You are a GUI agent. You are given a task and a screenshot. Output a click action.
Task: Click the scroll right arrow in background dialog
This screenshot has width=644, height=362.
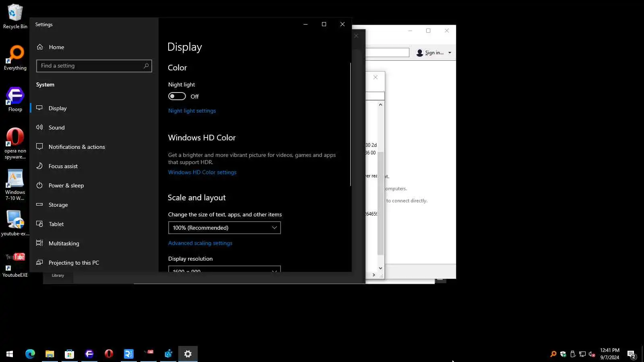(374, 275)
